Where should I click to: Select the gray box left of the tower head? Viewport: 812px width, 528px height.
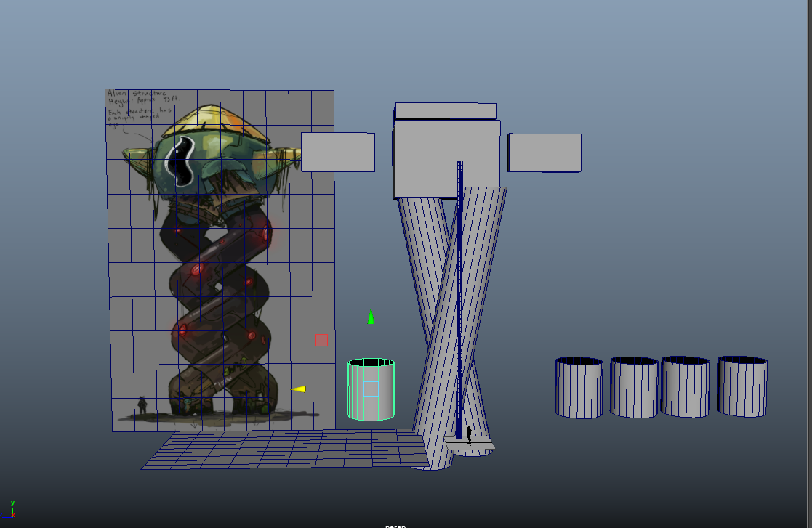(x=337, y=152)
